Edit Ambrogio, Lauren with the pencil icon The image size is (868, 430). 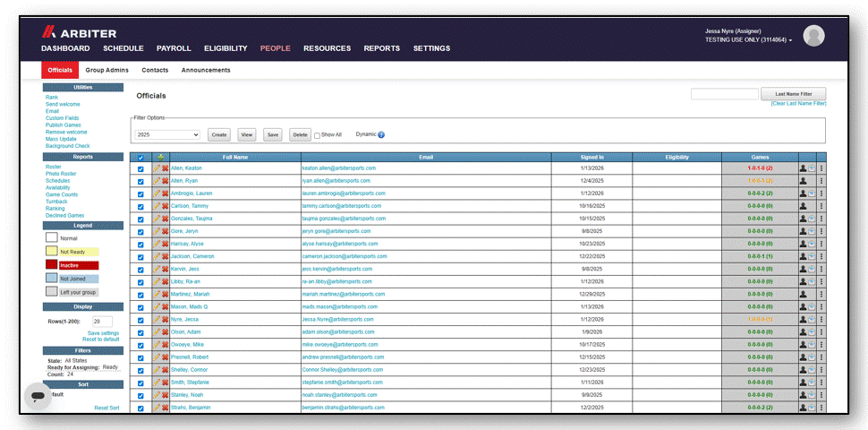coord(157,193)
